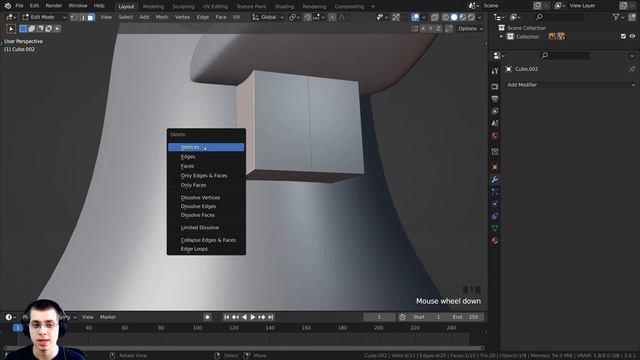The width and height of the screenshot is (640, 360).
Task: Open the World properties tab
Action: click(495, 136)
